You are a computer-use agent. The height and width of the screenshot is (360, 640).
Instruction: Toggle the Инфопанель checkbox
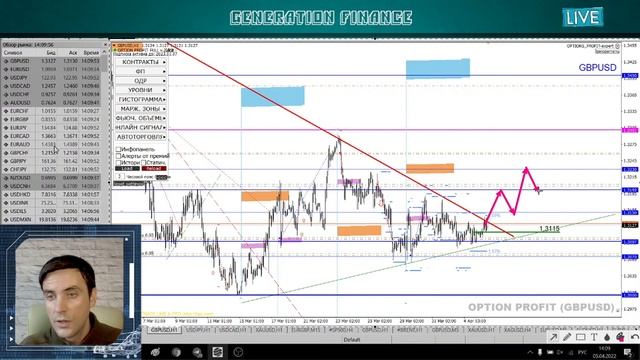[119, 149]
